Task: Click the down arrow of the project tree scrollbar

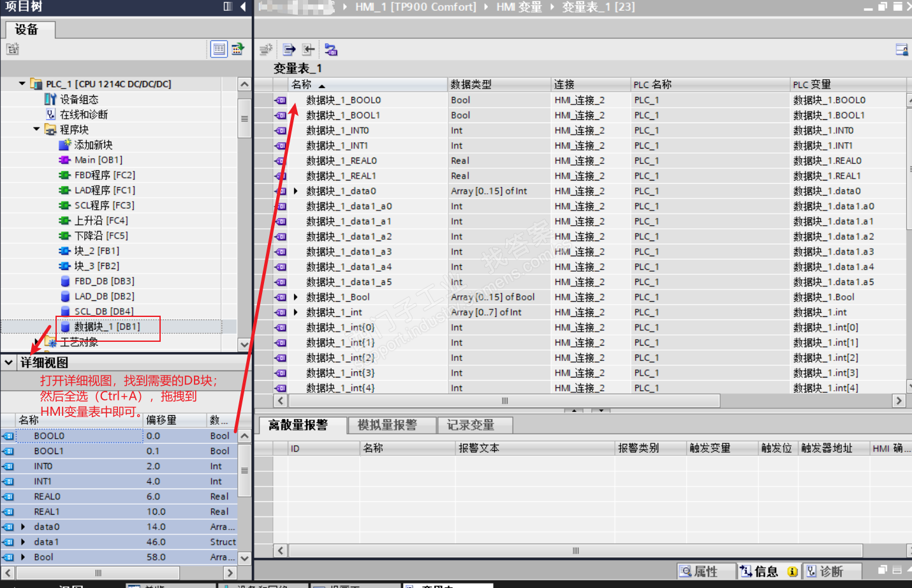Action: (244, 344)
